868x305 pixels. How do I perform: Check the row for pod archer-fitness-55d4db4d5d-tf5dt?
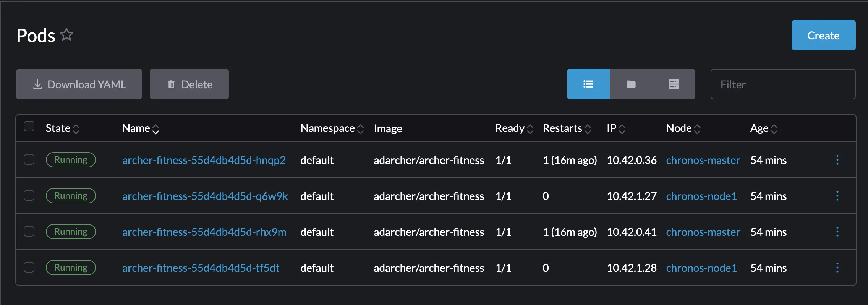click(29, 267)
